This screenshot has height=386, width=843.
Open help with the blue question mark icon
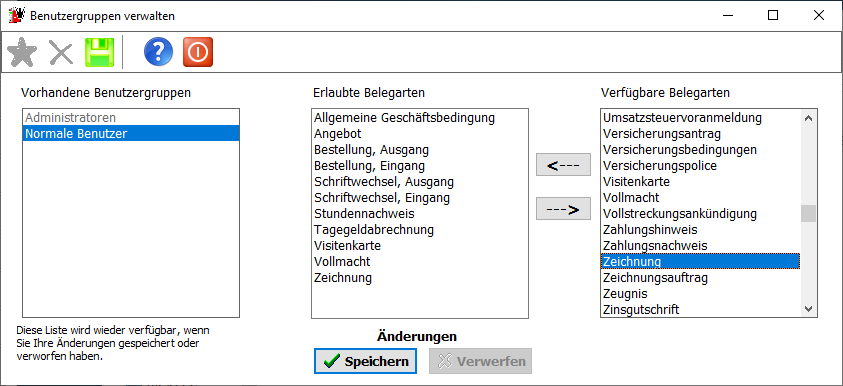pyautogui.click(x=159, y=52)
